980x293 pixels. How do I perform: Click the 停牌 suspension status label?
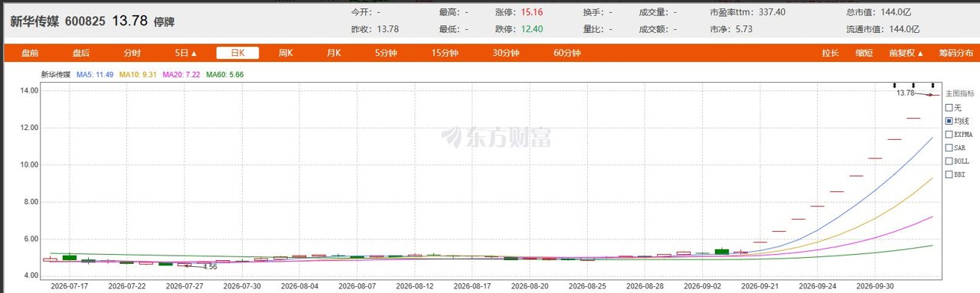click(165, 22)
